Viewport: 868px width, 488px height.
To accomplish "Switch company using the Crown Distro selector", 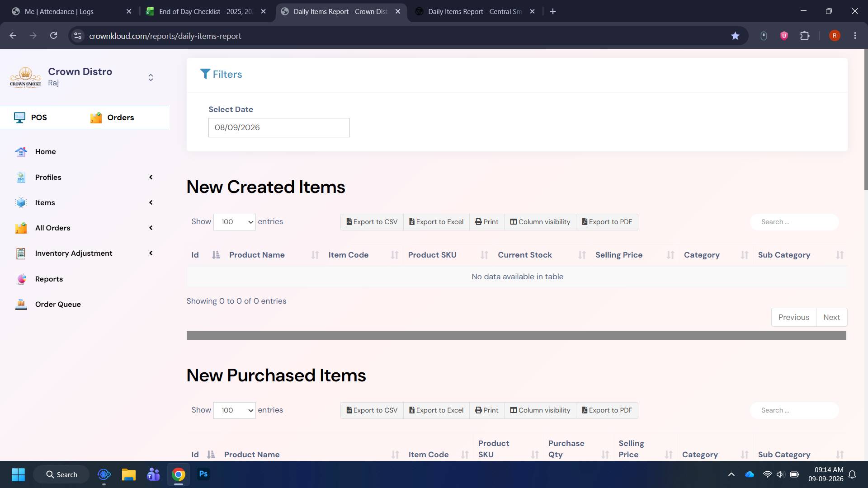I will coord(151,78).
